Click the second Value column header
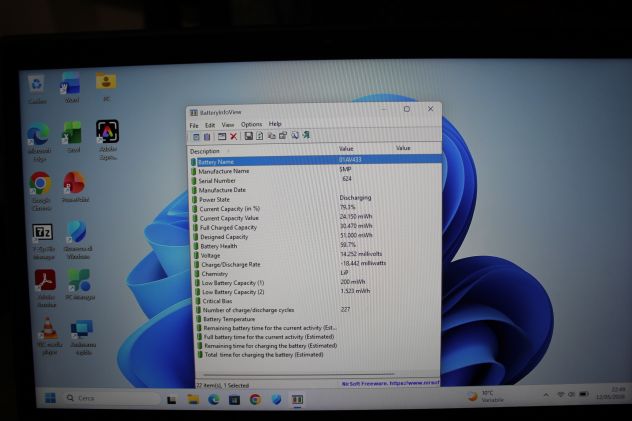Image resolution: width=632 pixels, height=421 pixels. [403, 148]
